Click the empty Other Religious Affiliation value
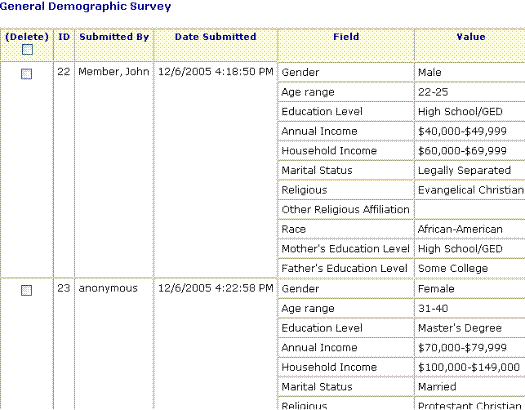The image size is (525, 410). 470,210
